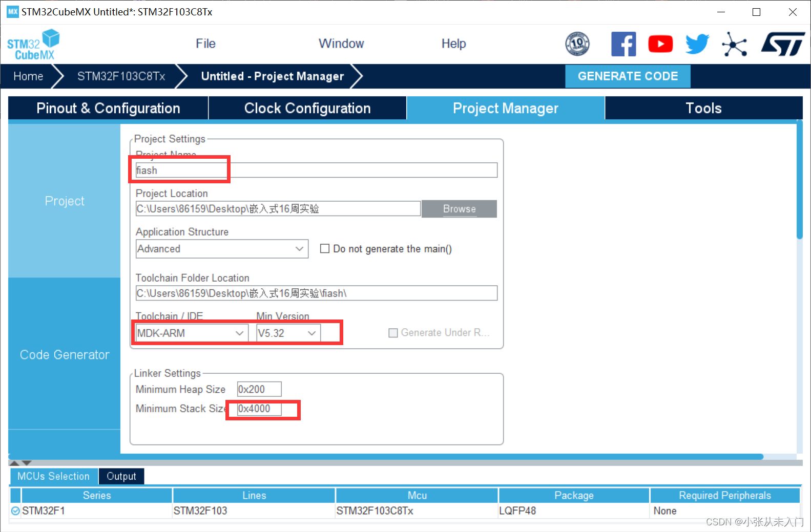Open the 10th anniversary badge icon
The height and width of the screenshot is (532, 811).
coord(577,44)
